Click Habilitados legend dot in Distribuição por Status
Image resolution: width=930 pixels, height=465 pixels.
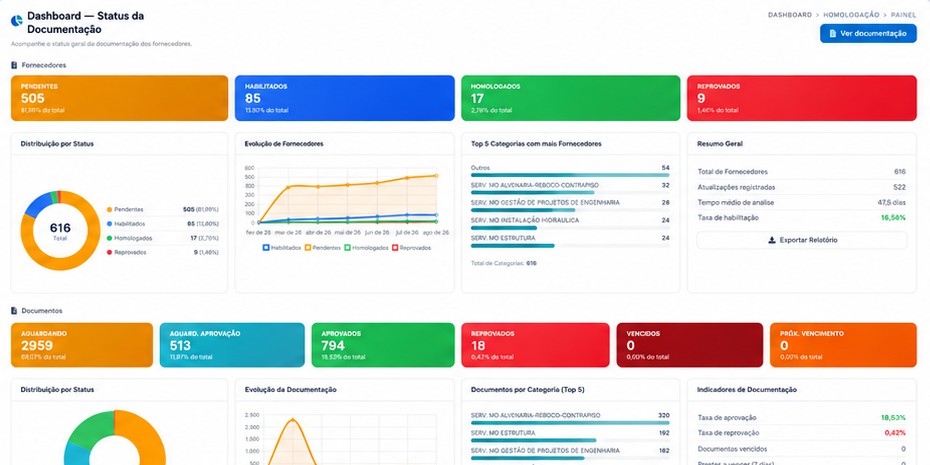point(109,224)
